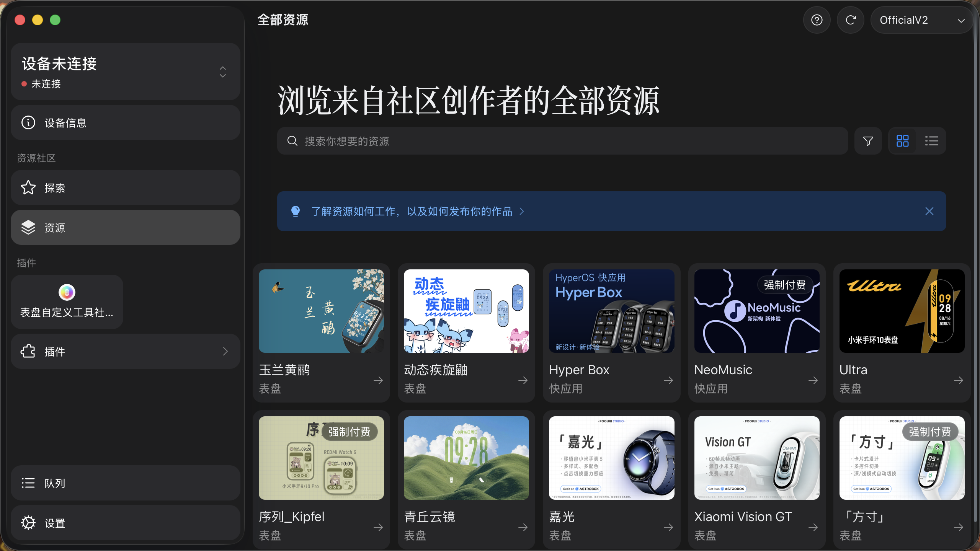
Task: Open NeoMusic quick app thumbnail
Action: pyautogui.click(x=757, y=311)
